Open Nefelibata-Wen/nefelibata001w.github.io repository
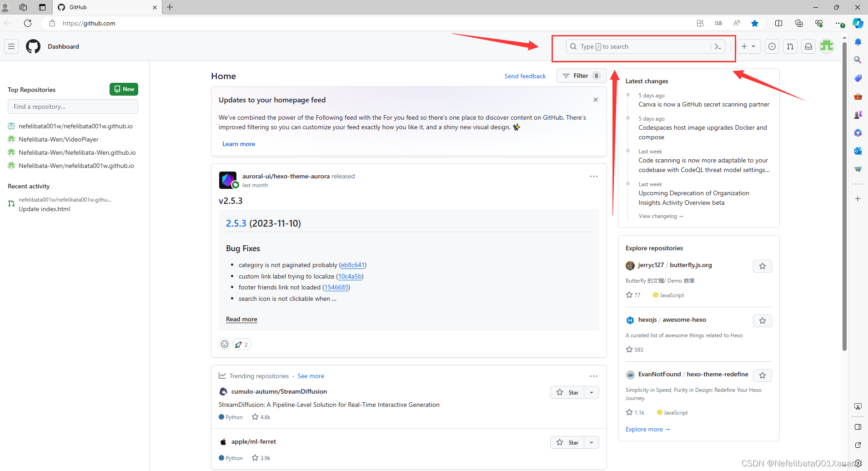Image resolution: width=868 pixels, height=471 pixels. (76, 166)
